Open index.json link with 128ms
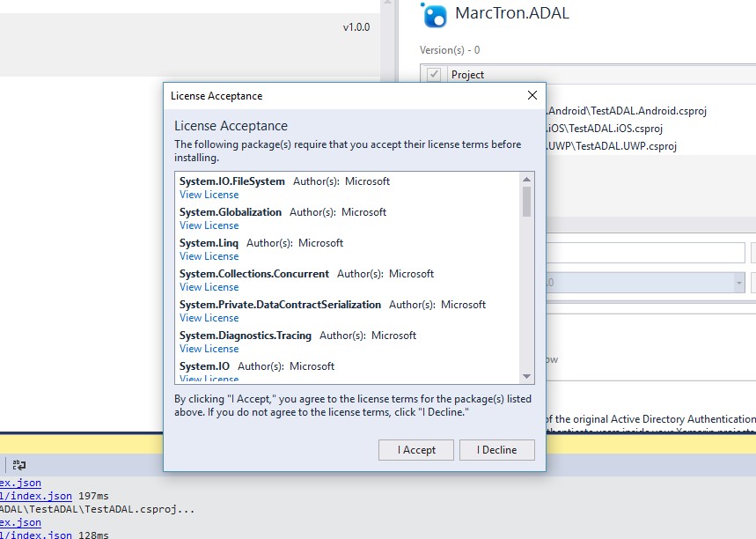The height and width of the screenshot is (539, 756). pyautogui.click(x=36, y=535)
